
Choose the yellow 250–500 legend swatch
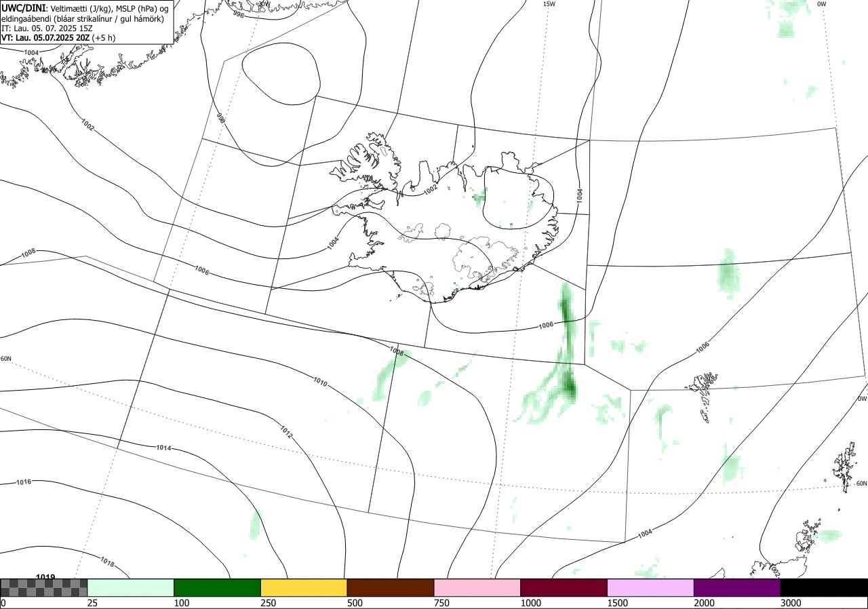tap(304, 587)
